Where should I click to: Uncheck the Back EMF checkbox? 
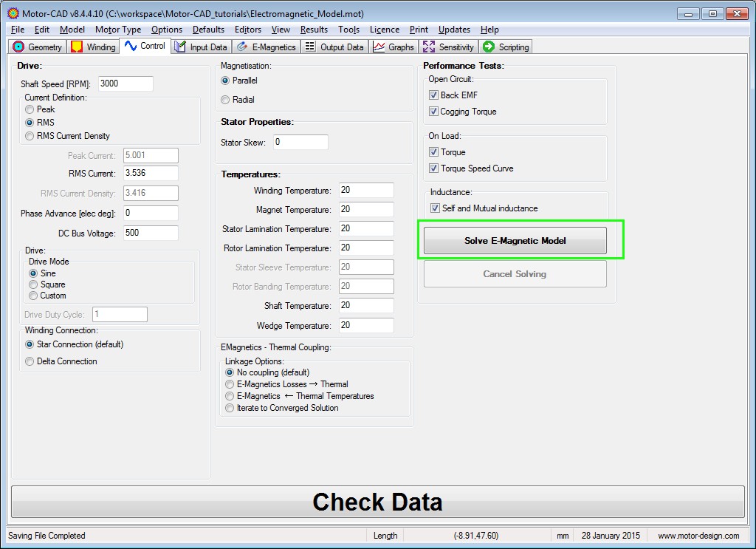434,95
